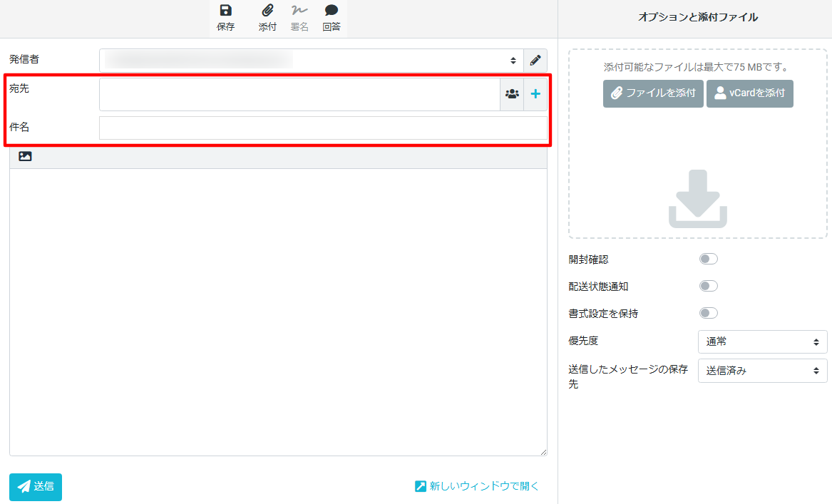Image resolution: width=832 pixels, height=504 pixels.
Task: Open the 添付 paperclip attach tool
Action: coord(267,18)
